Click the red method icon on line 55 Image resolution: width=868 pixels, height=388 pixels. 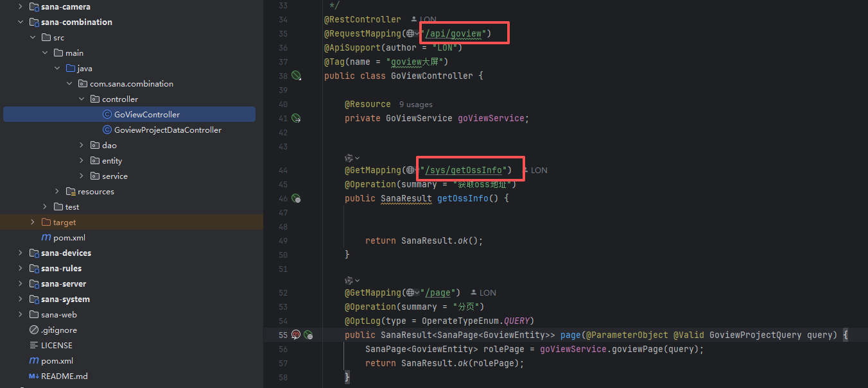tap(296, 335)
